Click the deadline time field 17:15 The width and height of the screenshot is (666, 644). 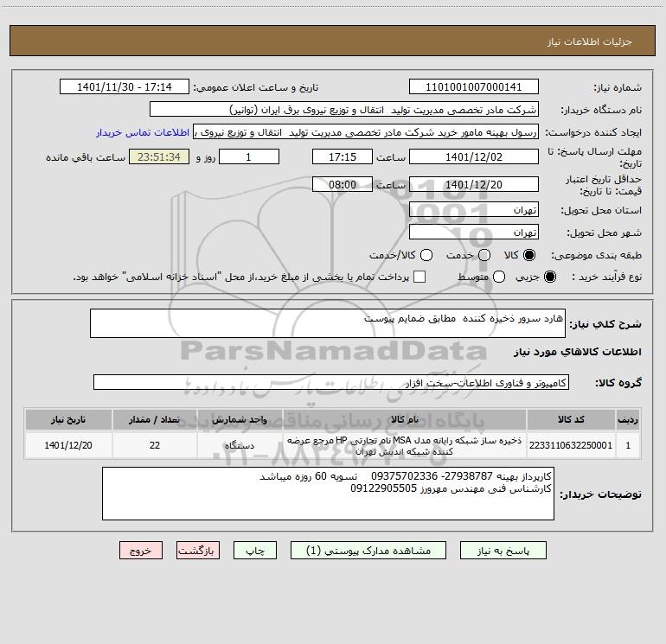point(343,157)
